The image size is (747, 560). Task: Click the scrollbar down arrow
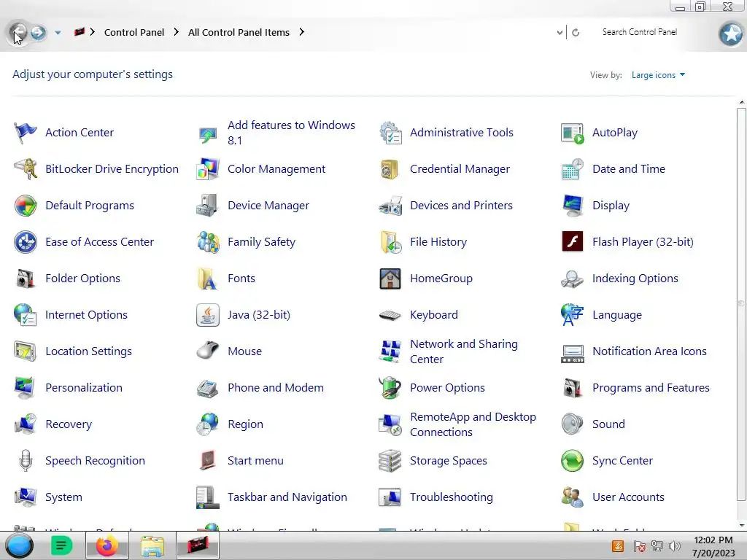741,526
